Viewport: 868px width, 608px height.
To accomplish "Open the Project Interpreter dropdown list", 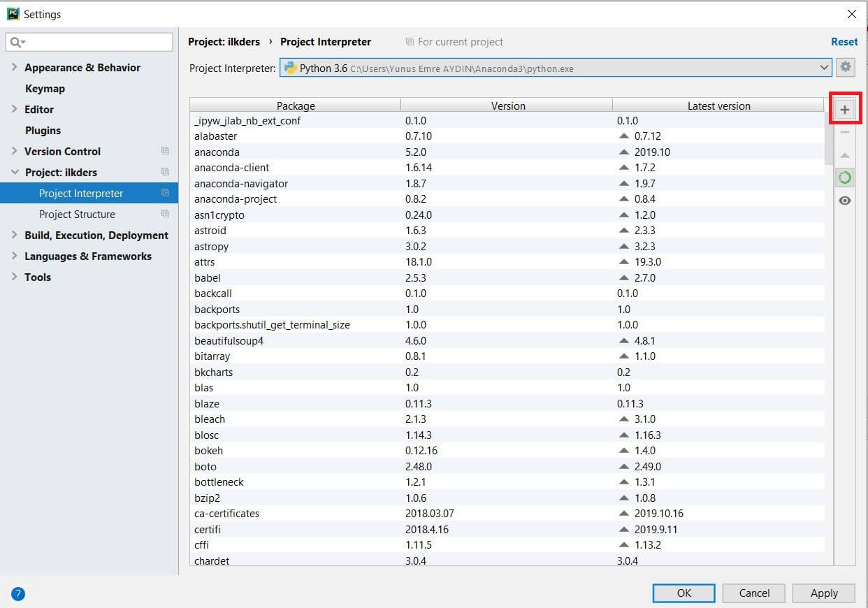I will point(823,68).
